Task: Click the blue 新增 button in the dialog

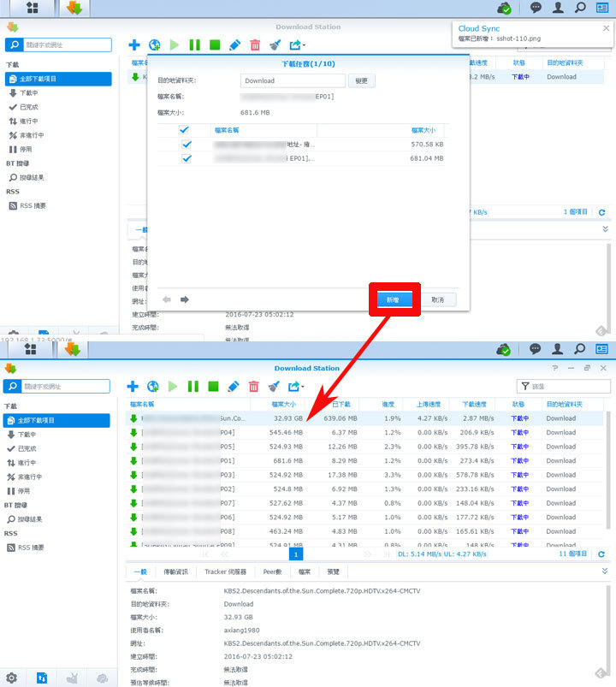Action: pos(393,299)
